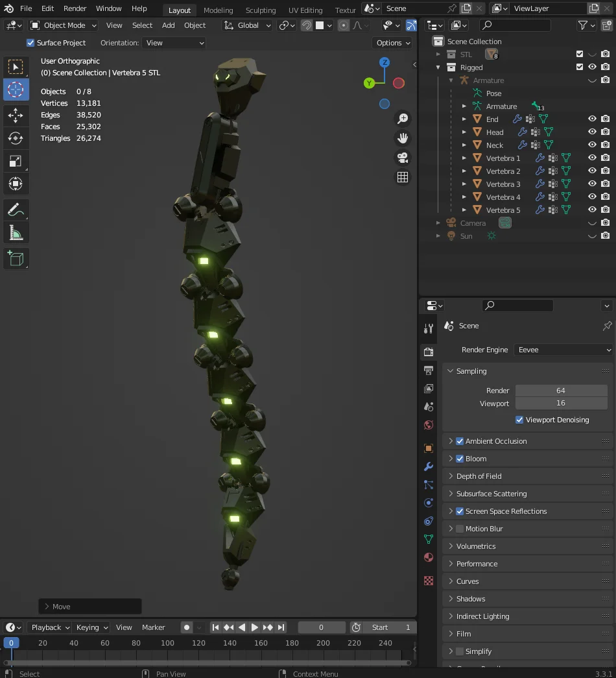Click the camera view icon in the viewport
This screenshot has height=678, width=616.
point(403,158)
